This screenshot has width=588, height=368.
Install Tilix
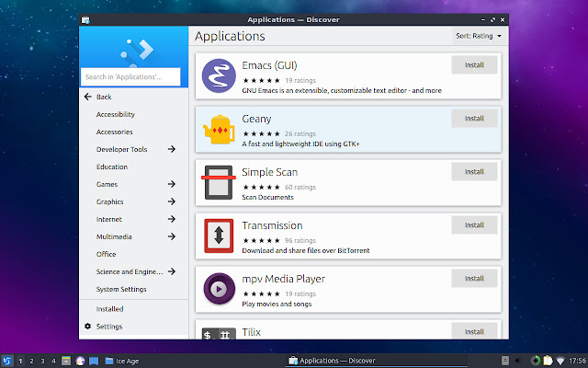pos(474,331)
